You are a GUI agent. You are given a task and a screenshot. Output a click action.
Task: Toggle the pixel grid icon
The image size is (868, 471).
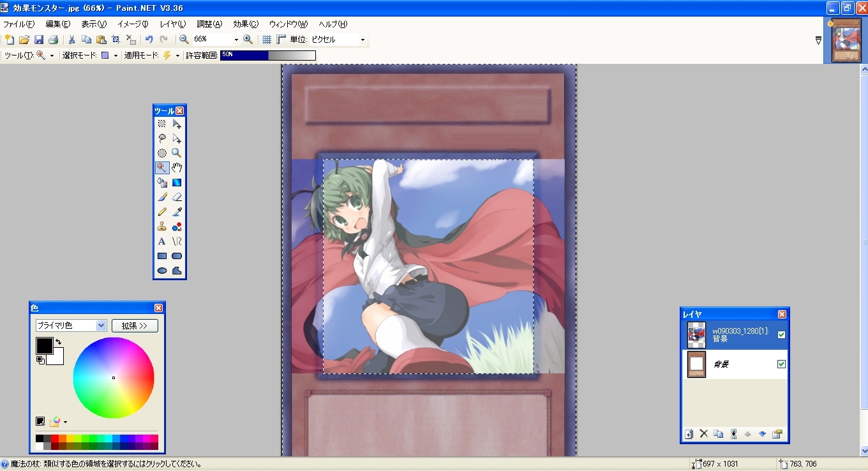pyautogui.click(x=267, y=40)
